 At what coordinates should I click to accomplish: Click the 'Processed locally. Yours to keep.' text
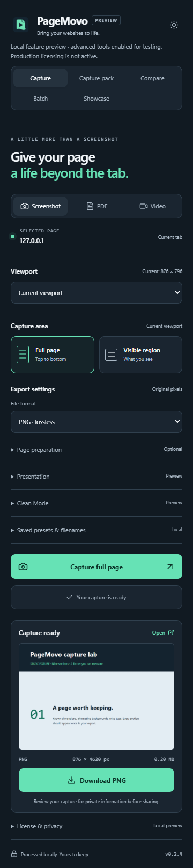click(x=55, y=854)
